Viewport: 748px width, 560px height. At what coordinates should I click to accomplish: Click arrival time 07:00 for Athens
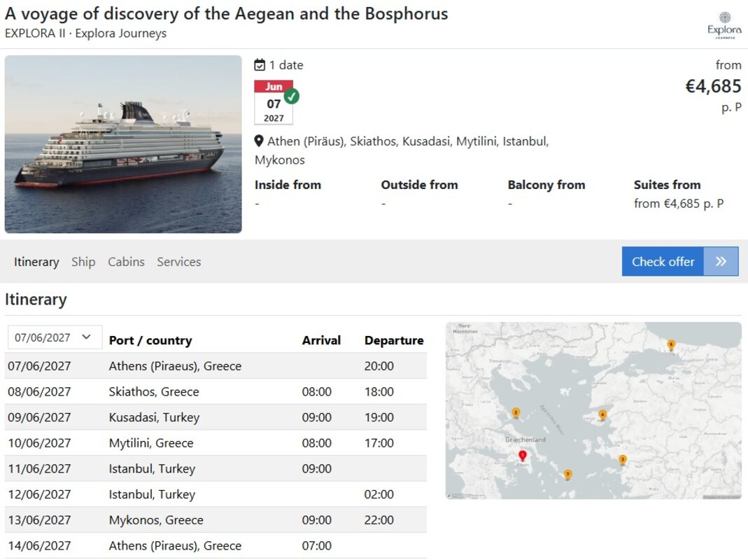(316, 546)
